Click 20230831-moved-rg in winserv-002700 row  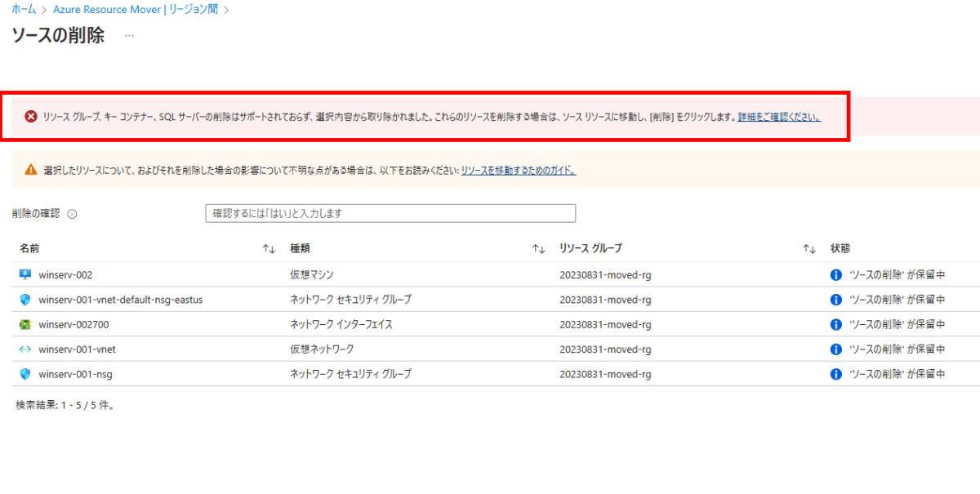coord(605,324)
